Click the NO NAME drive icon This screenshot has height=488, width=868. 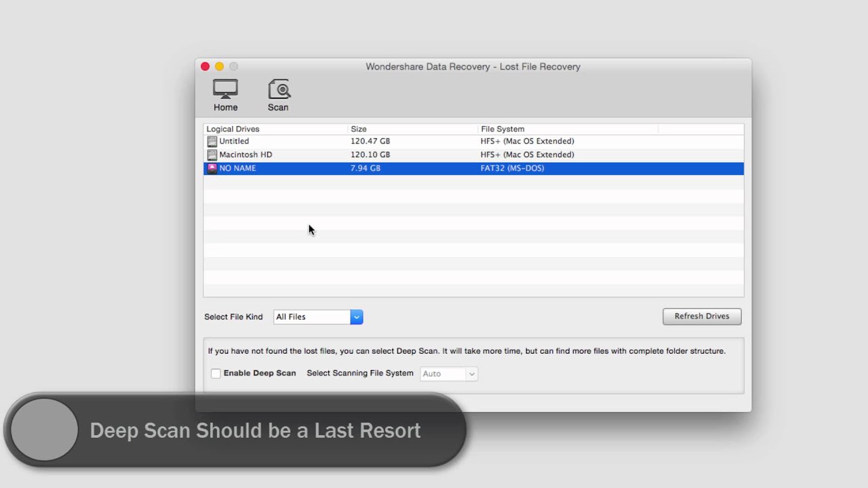[212, 168]
